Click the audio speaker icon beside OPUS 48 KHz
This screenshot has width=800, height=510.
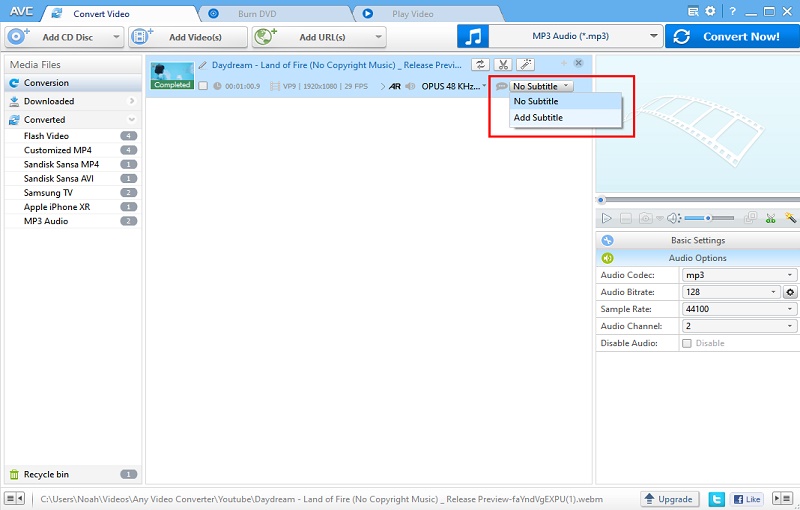tap(410, 86)
